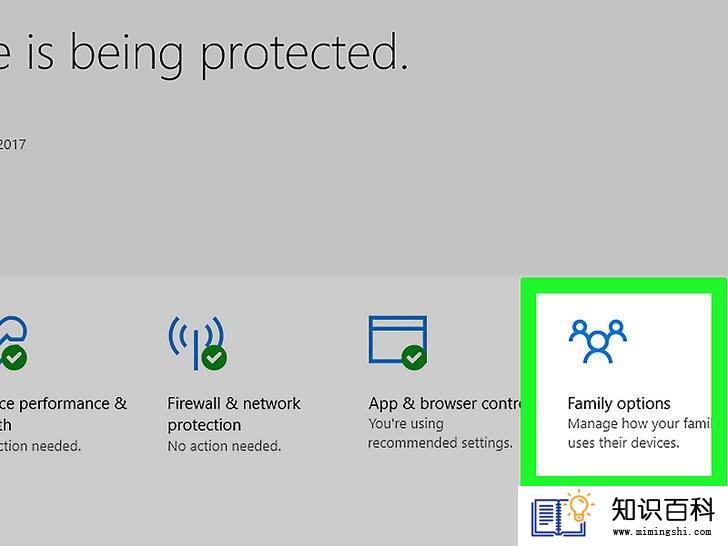Click You're using recommended settings text
This screenshot has width=728, height=546.
click(x=440, y=433)
